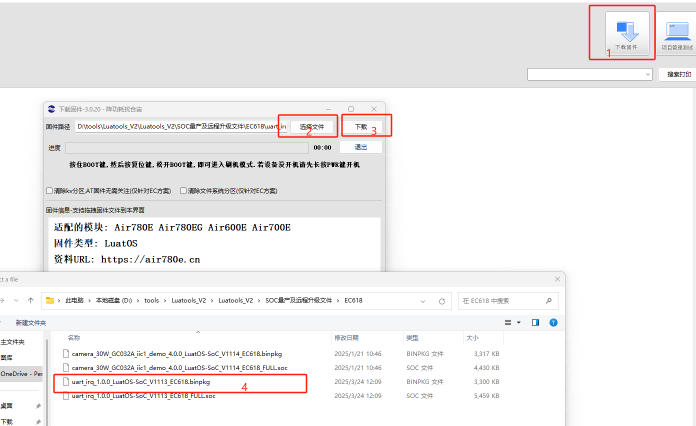
Task: Expand the view options dropdown arrow
Action: pos(518,323)
